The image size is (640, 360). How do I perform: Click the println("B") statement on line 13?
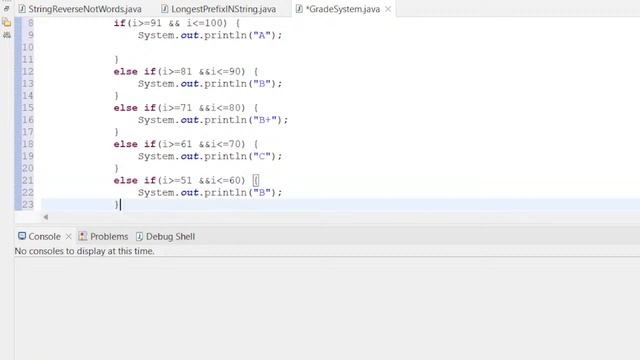click(x=210, y=84)
